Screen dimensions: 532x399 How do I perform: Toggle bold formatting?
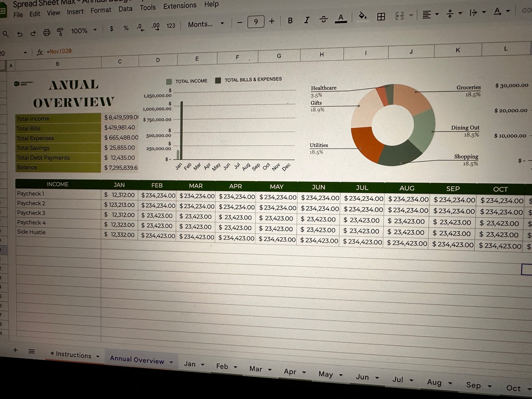290,20
